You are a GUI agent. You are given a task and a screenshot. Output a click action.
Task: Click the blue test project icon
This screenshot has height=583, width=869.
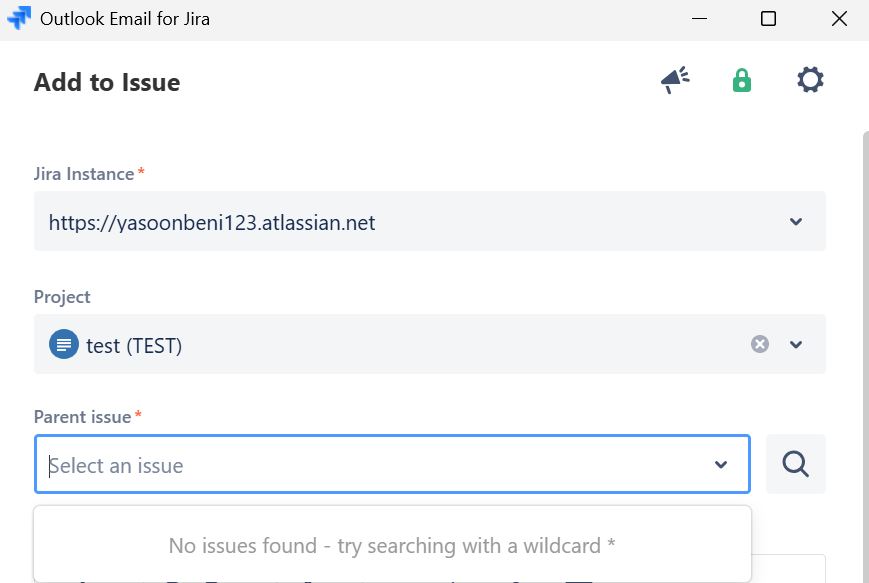click(64, 345)
